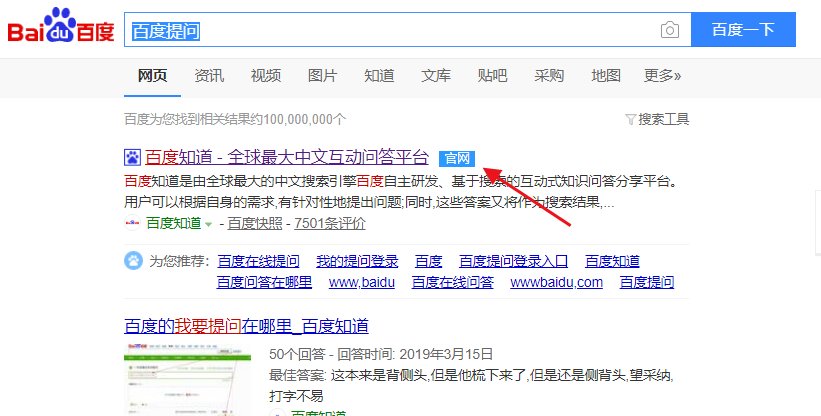Open camera image search icon
This screenshot has width=821, height=416.
pyautogui.click(x=670, y=30)
